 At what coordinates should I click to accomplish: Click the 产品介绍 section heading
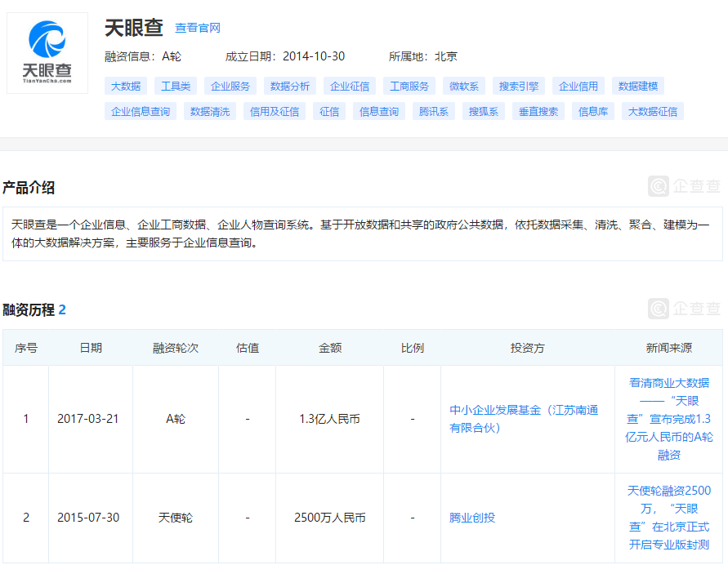tap(29, 188)
